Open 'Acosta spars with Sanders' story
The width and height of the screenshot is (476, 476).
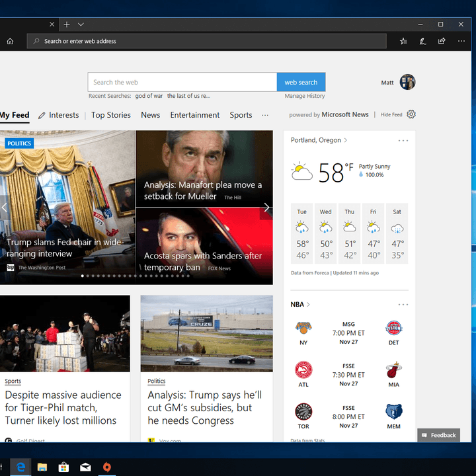click(x=202, y=261)
